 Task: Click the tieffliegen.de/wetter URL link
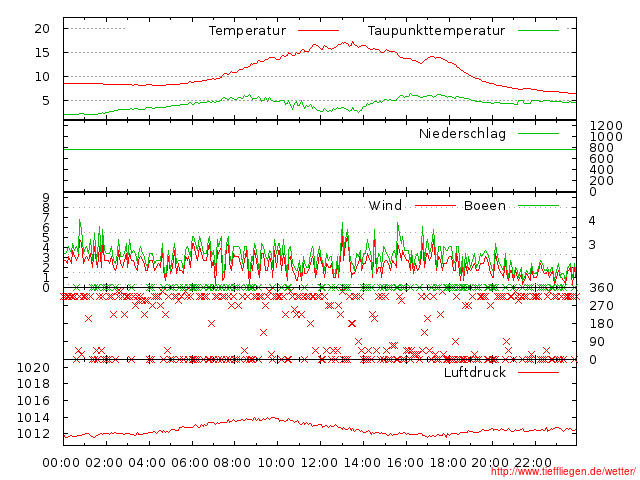click(x=562, y=471)
